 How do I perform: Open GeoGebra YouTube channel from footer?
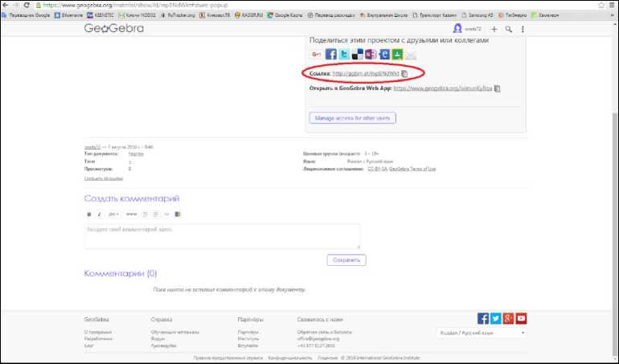click(x=521, y=318)
